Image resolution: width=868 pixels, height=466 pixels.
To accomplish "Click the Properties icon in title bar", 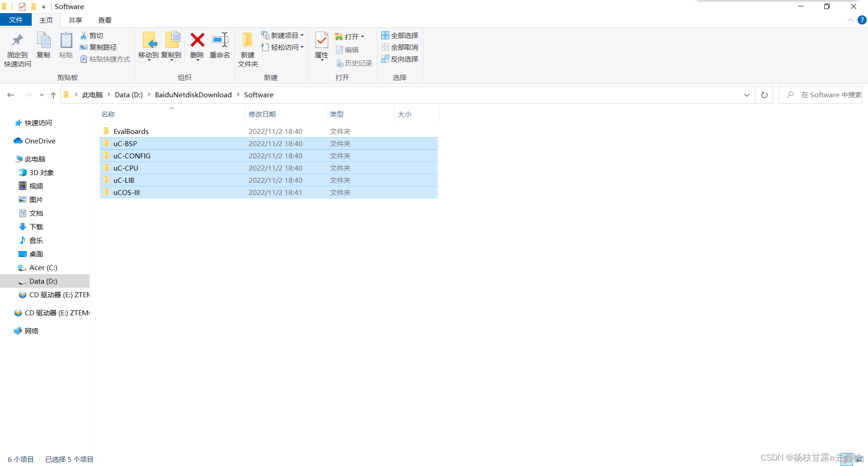I will coord(22,7).
